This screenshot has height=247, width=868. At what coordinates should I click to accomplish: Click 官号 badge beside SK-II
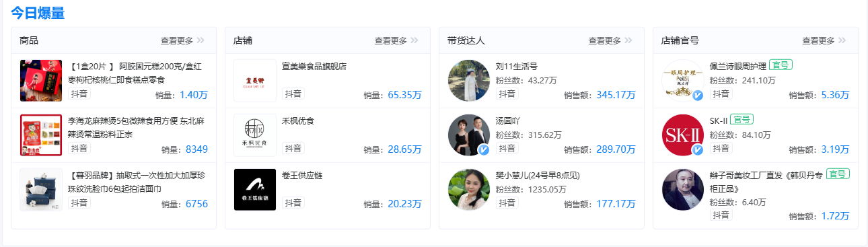click(742, 119)
